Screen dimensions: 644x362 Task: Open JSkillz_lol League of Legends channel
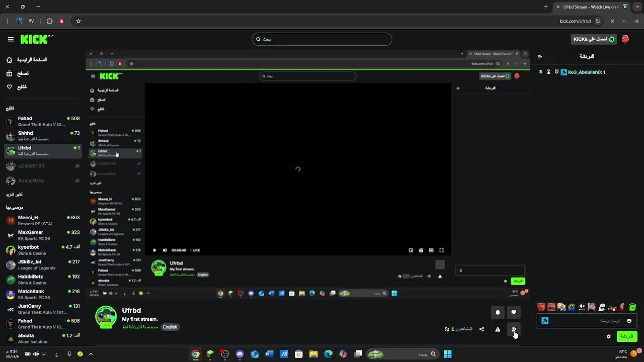tap(43, 265)
